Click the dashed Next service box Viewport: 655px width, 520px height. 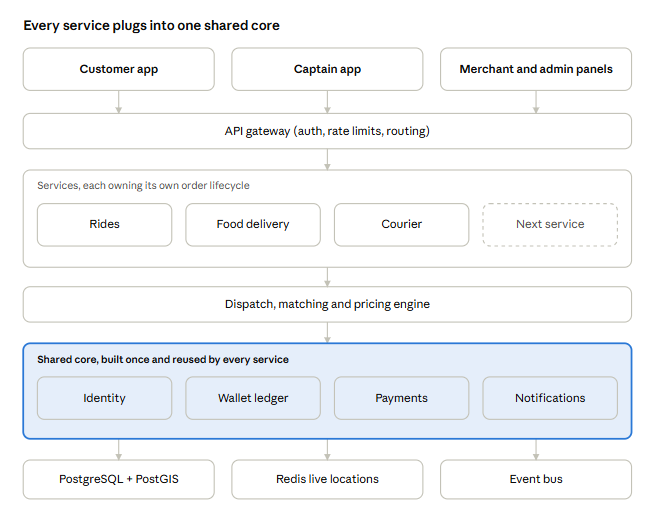pos(550,225)
